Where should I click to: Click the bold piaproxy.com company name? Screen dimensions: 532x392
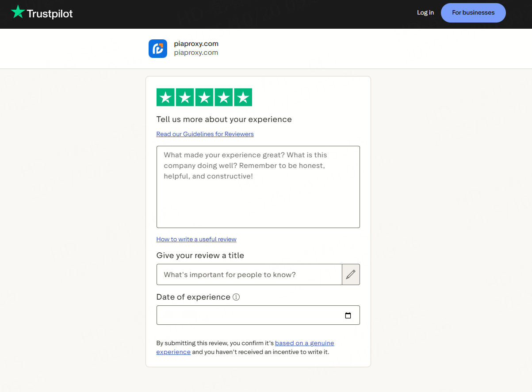[x=196, y=44]
